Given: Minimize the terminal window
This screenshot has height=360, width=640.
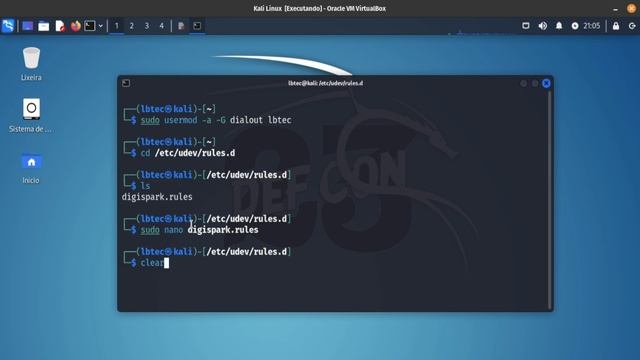Looking at the screenshot, I should click(524, 83).
